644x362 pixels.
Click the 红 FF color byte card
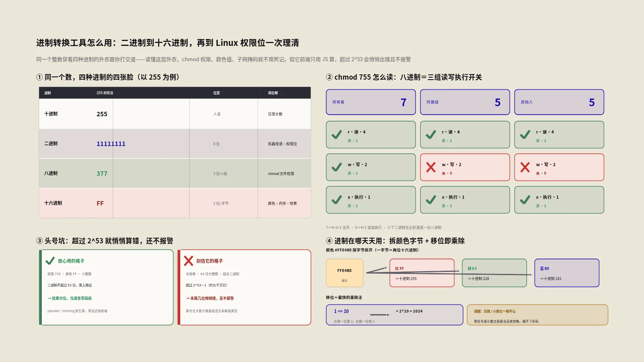422,273
